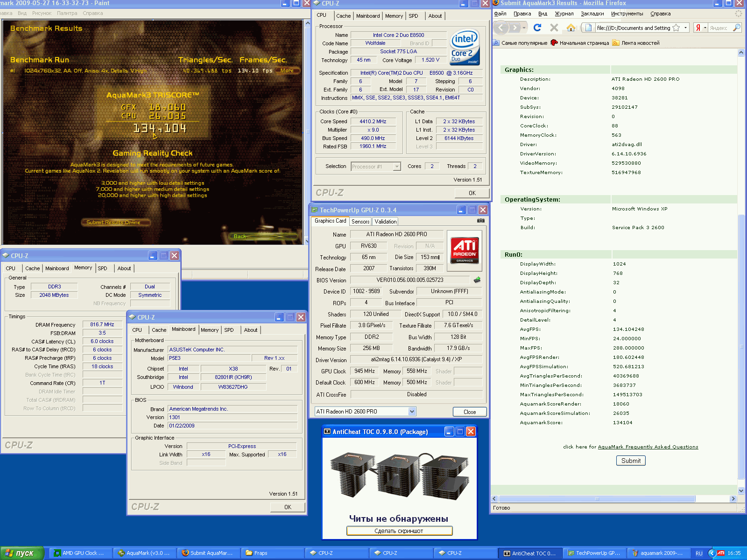This screenshot has width=747, height=560.
Task: Click GPU-Z screenshot camera icon
Action: click(x=480, y=221)
